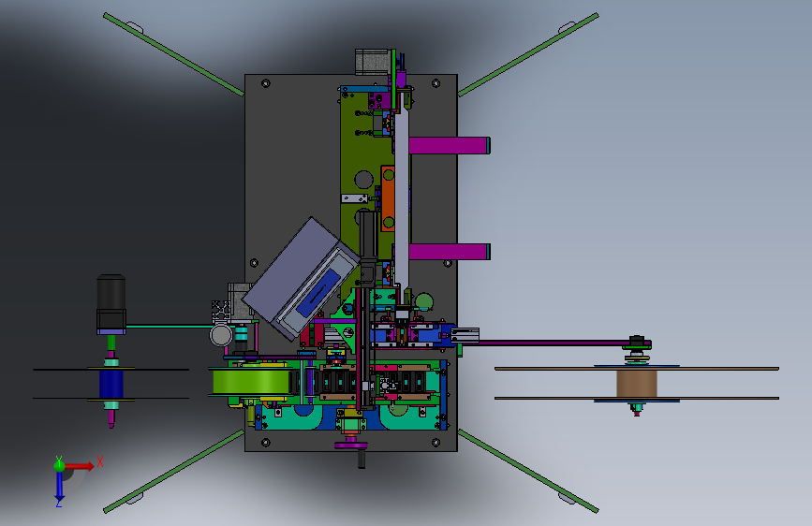
Task: Select the long purple arm toward the right reel
Action: [554, 343]
